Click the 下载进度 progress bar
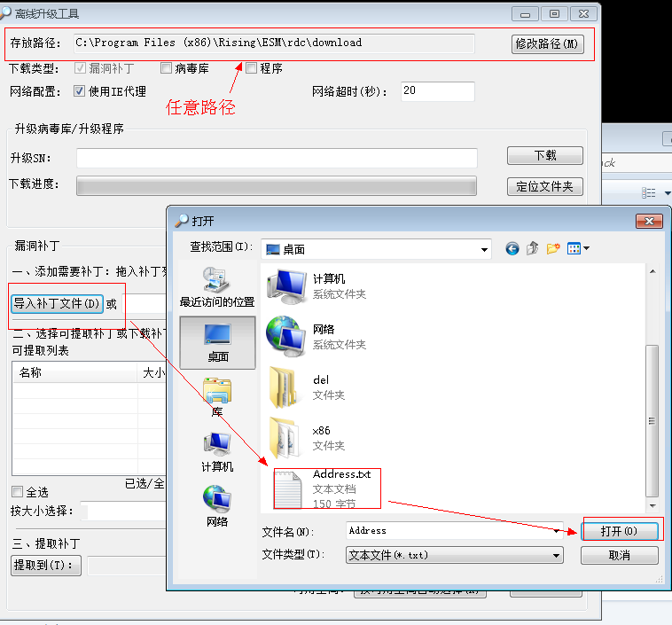This screenshot has width=672, height=625. 277,186
